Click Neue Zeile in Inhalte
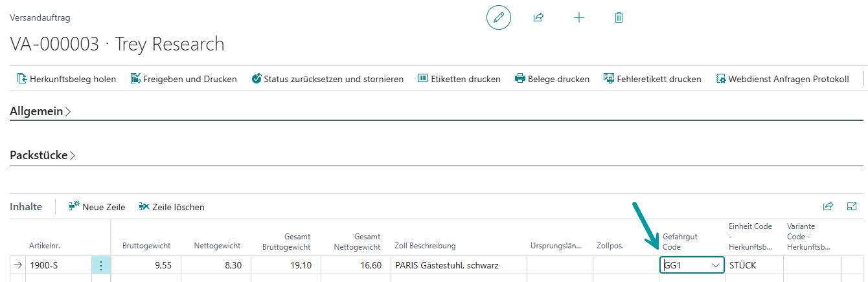Image resolution: width=868 pixels, height=282 pixels. pyautogui.click(x=97, y=207)
